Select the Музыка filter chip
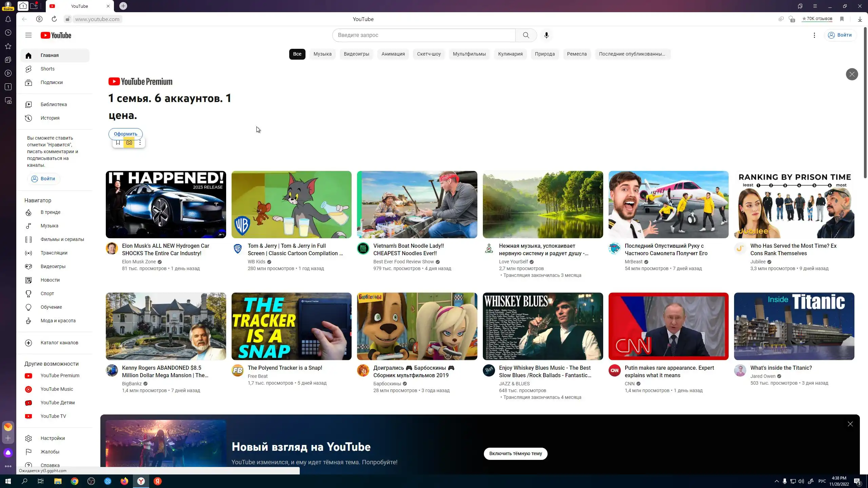The width and height of the screenshot is (868, 488). 322,54
